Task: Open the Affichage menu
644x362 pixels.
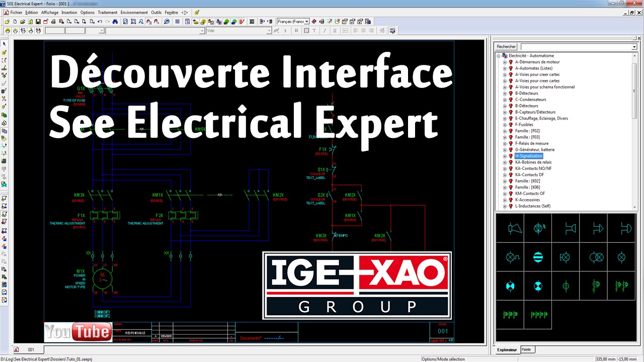Action: pyautogui.click(x=50, y=12)
